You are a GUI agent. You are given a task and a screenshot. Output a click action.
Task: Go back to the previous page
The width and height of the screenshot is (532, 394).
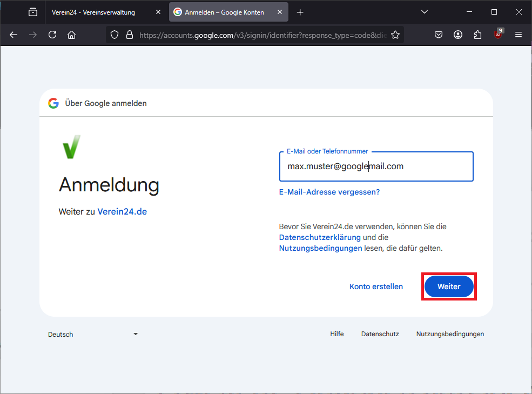[x=14, y=35]
